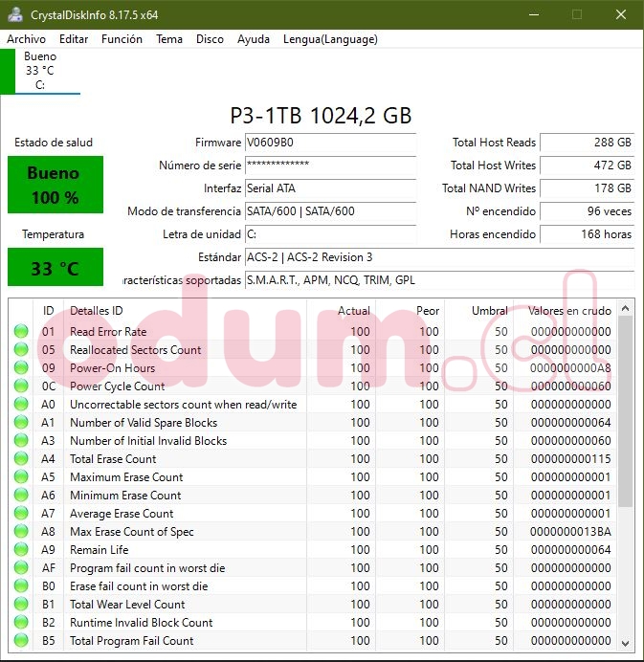The width and height of the screenshot is (644, 662).
Task: Open the Lengua(Language) menu
Action: tap(330, 39)
